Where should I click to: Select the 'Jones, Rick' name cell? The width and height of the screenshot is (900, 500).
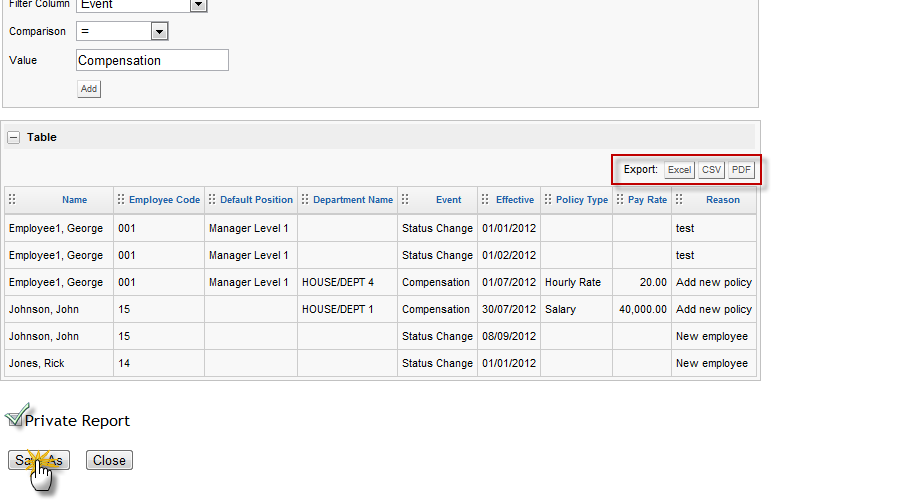click(x=59, y=363)
